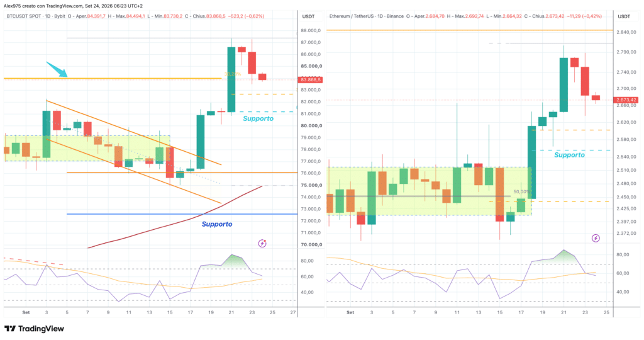
Task: Click the Set month label on Ethereum date axis
Action: (x=350, y=312)
